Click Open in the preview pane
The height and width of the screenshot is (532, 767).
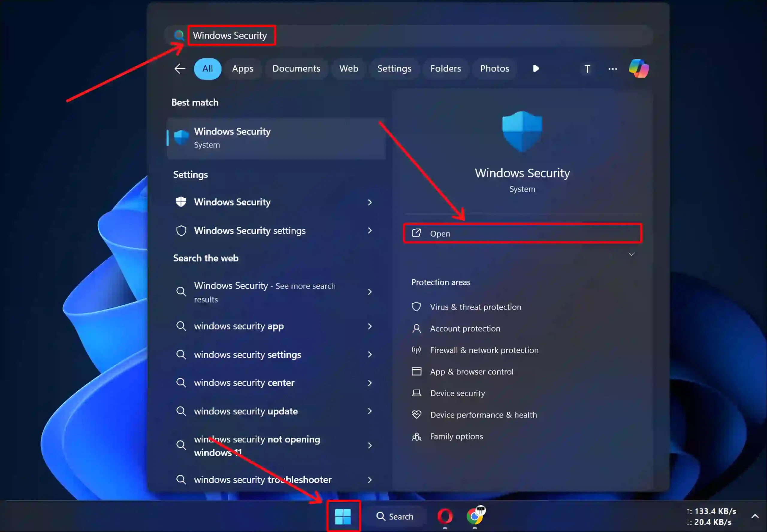pos(522,233)
